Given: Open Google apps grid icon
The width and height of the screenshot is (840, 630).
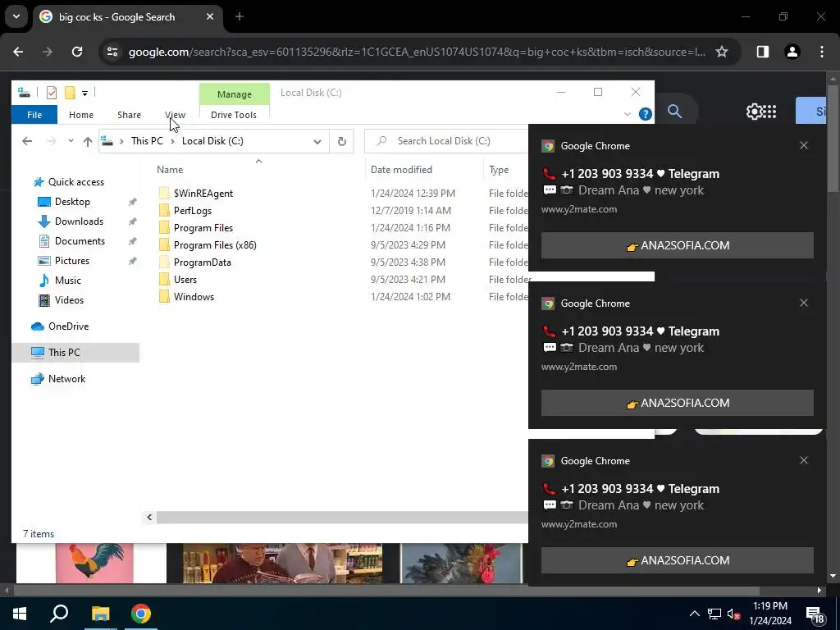Looking at the screenshot, I should click(x=769, y=112).
